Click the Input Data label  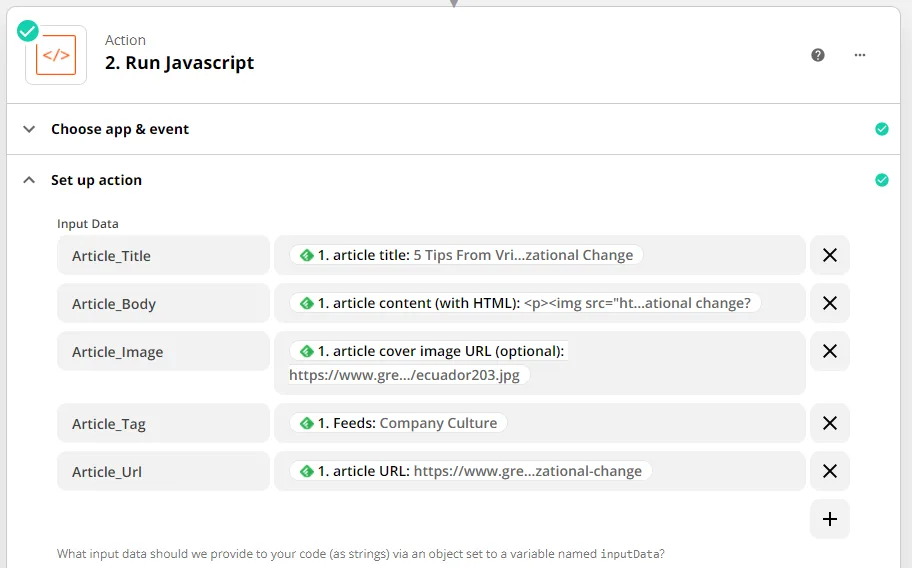pyautogui.click(x=88, y=224)
